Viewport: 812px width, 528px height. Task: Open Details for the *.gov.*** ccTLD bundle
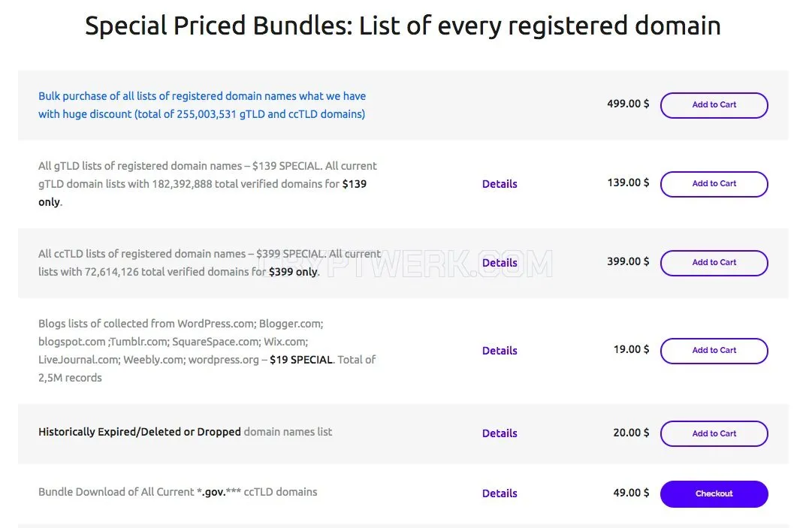point(500,493)
